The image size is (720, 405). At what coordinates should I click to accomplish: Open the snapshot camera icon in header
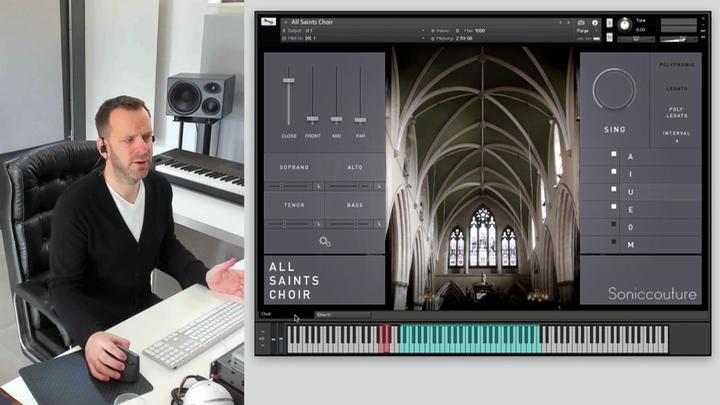tap(581, 22)
